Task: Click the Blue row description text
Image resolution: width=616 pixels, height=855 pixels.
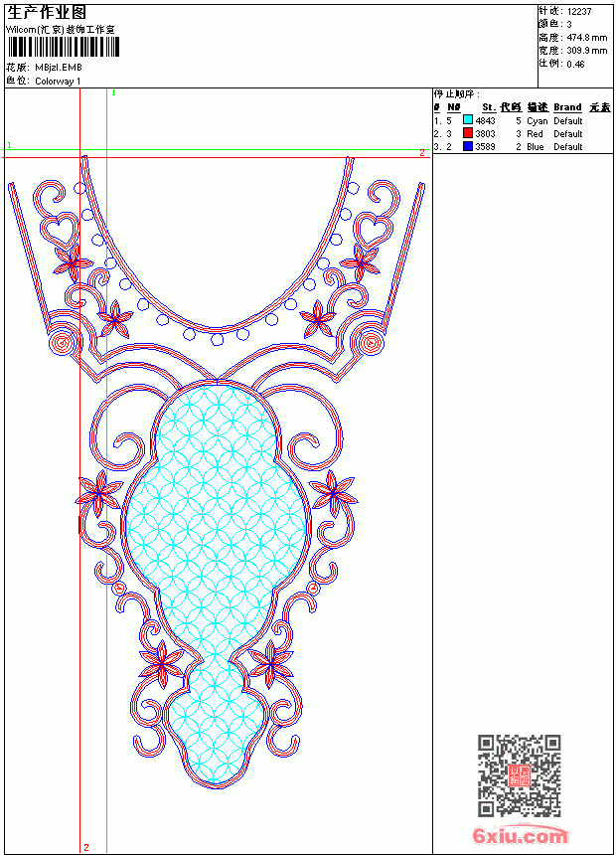Action: pyautogui.click(x=536, y=147)
